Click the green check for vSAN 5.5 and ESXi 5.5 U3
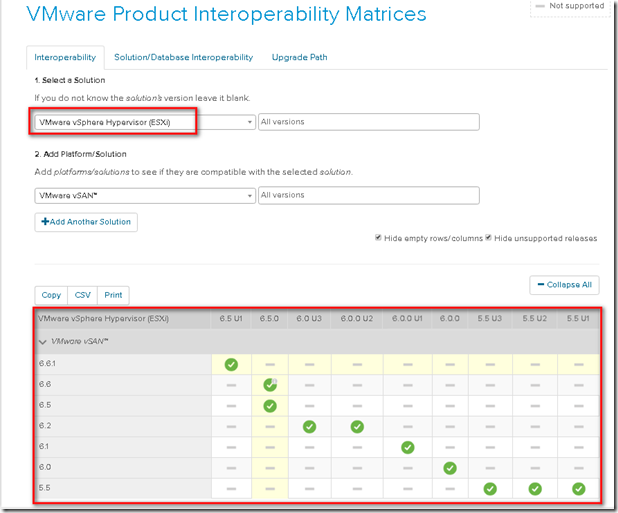Image resolution: width=618 pixels, height=513 pixels. pos(490,489)
